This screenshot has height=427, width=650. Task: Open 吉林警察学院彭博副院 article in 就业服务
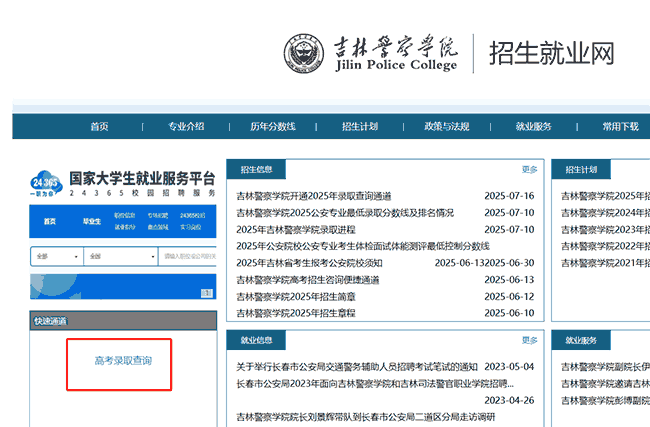(x=605, y=400)
